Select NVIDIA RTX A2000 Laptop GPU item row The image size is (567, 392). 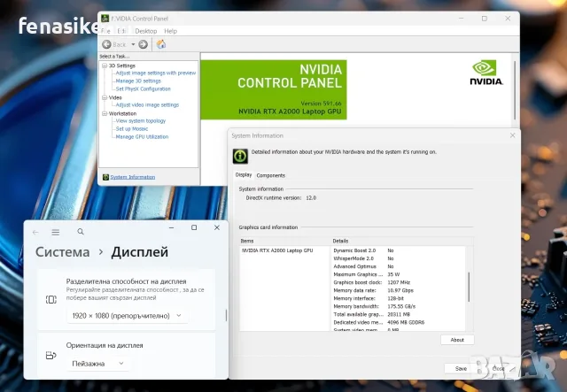point(284,250)
